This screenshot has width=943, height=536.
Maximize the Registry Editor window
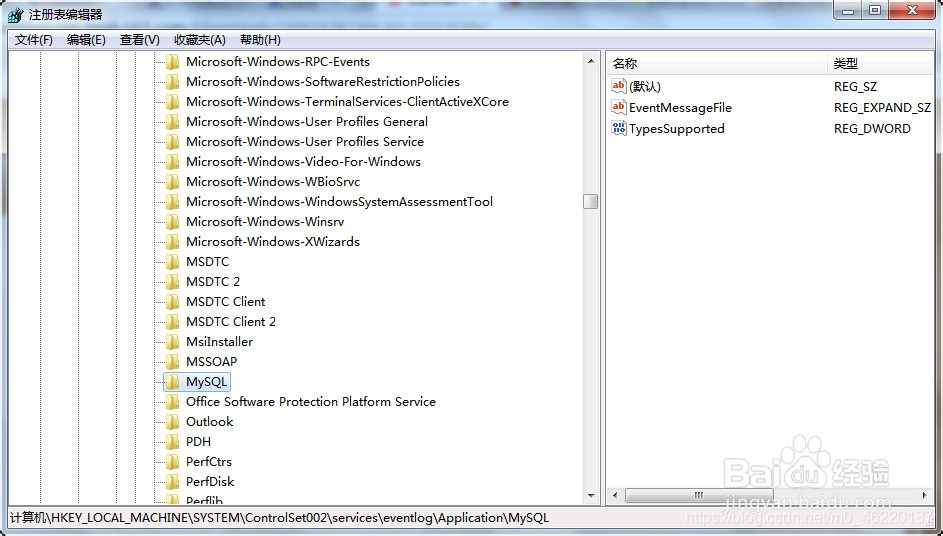click(x=875, y=10)
